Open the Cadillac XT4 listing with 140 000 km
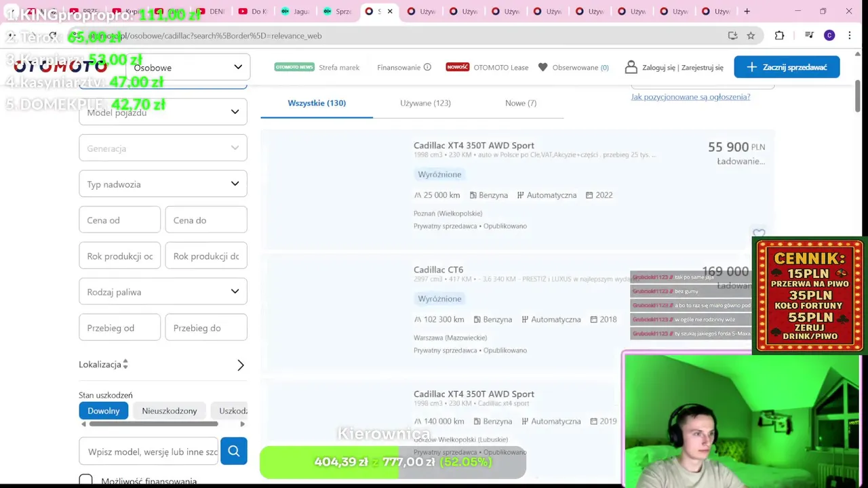Image resolution: width=868 pixels, height=488 pixels. [x=474, y=394]
